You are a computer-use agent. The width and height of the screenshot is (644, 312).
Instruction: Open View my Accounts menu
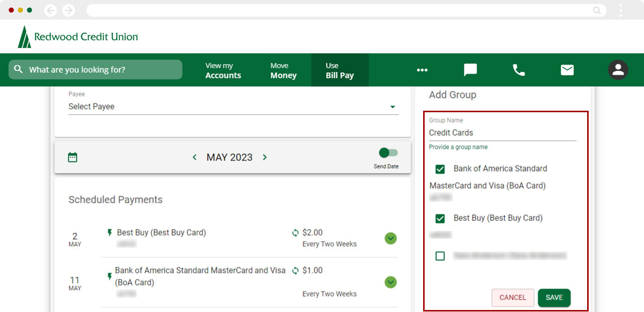pos(223,70)
